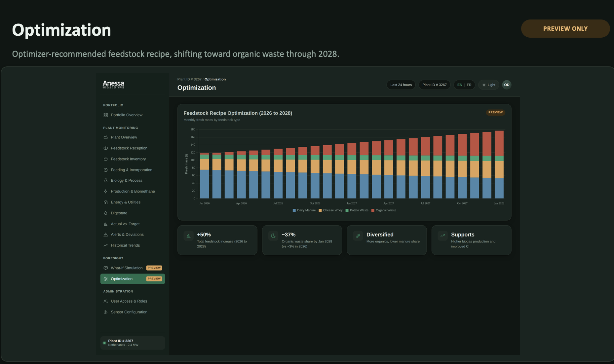Click the Actual vs. Target bar icon
The image size is (614, 364).
(x=105, y=224)
